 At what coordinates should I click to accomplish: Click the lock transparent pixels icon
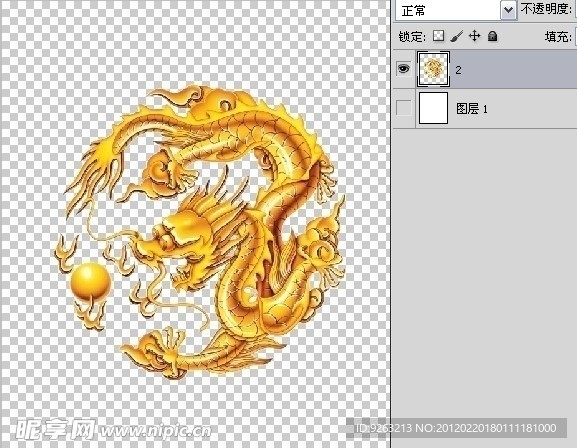click(438, 36)
